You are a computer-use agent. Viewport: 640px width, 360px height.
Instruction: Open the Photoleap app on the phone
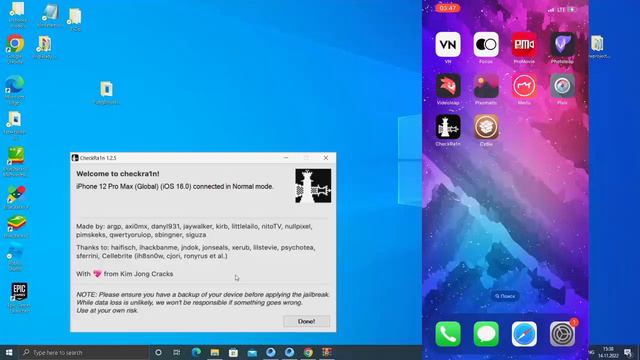562,44
